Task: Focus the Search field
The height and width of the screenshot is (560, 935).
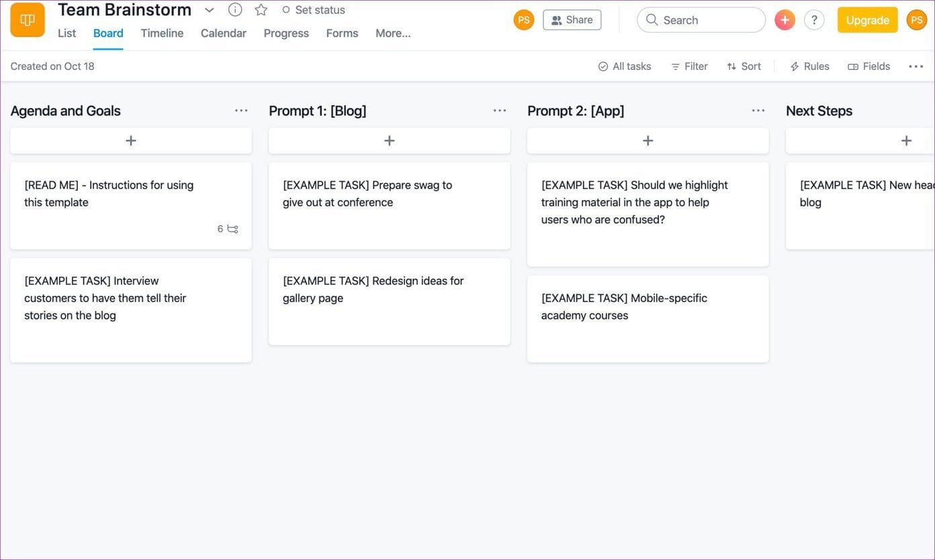Action: click(701, 20)
